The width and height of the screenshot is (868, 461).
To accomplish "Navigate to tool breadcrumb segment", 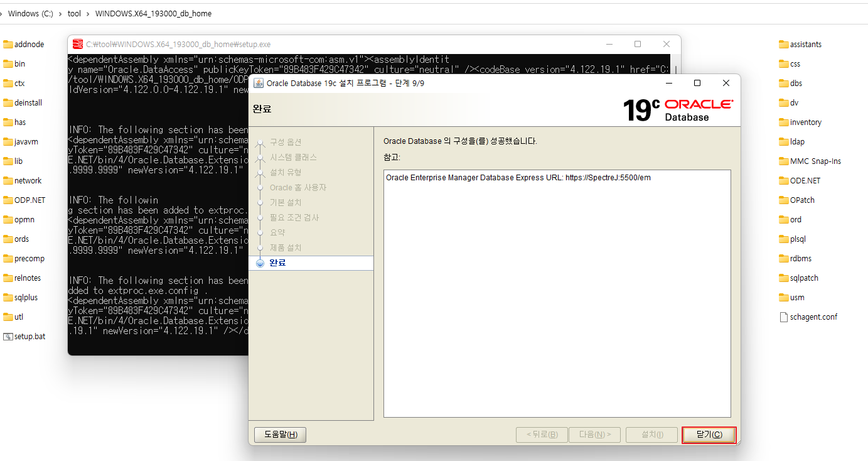I will (x=74, y=13).
